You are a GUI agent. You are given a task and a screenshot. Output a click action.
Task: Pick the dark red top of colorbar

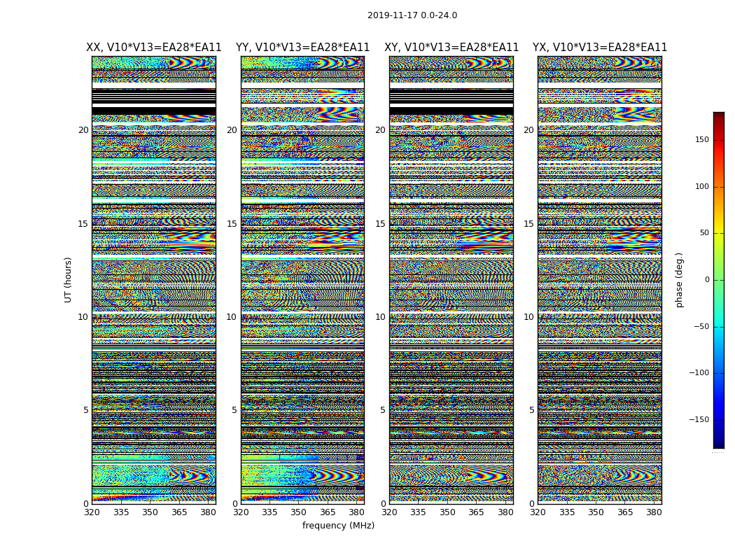[718, 116]
